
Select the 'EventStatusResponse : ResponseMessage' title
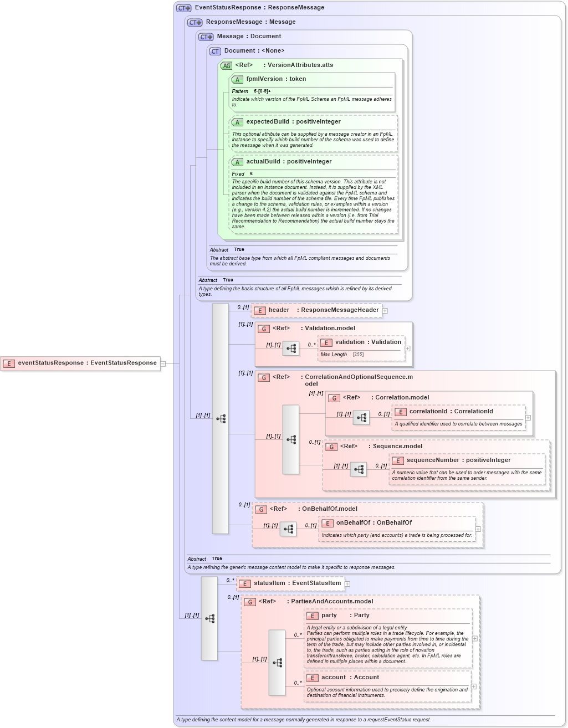pyautogui.click(x=260, y=8)
